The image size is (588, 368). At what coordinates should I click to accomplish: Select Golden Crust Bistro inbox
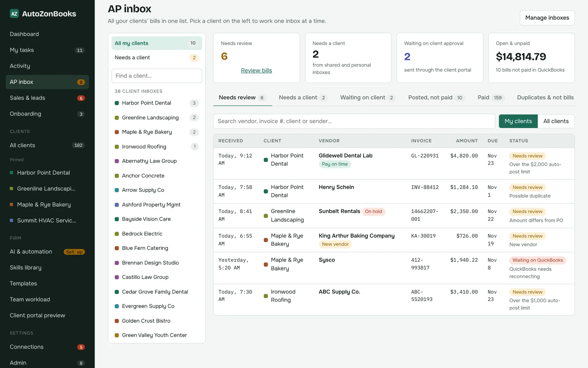pos(157,321)
